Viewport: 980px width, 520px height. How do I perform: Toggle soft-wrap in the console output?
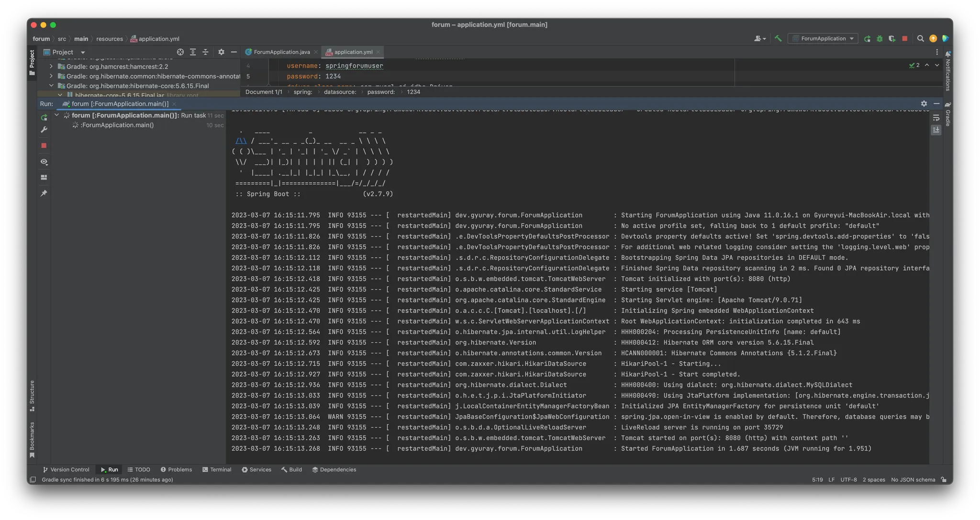point(936,118)
